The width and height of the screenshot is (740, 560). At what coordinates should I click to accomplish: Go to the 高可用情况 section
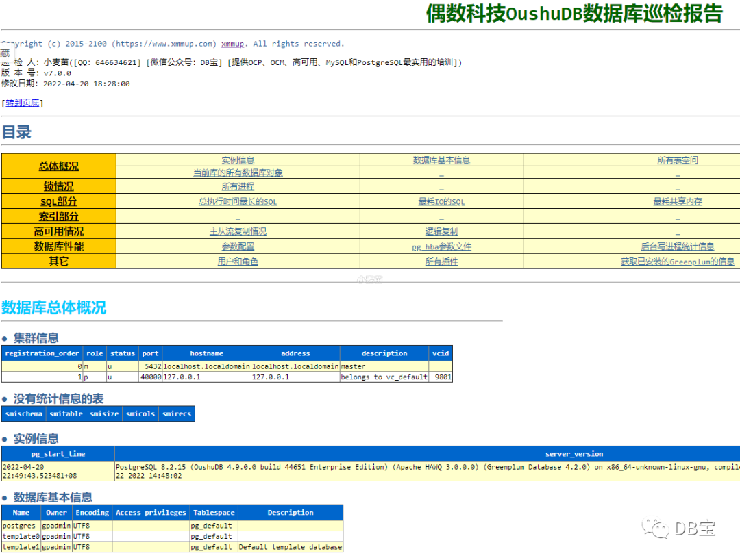58,231
